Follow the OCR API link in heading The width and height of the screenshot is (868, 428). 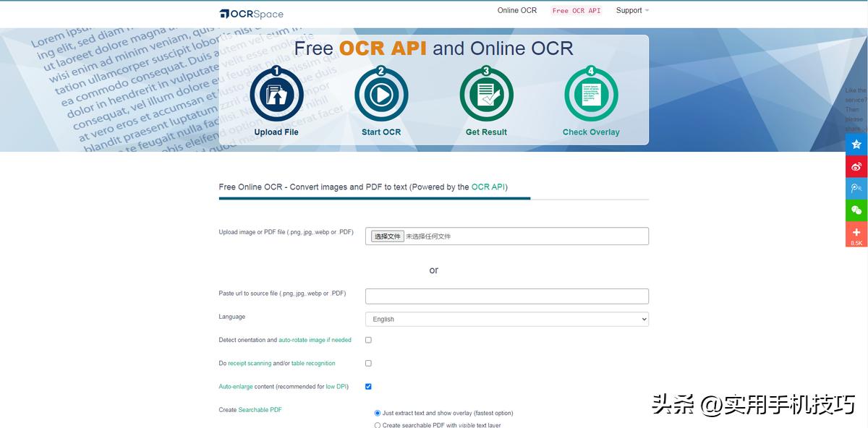[488, 187]
